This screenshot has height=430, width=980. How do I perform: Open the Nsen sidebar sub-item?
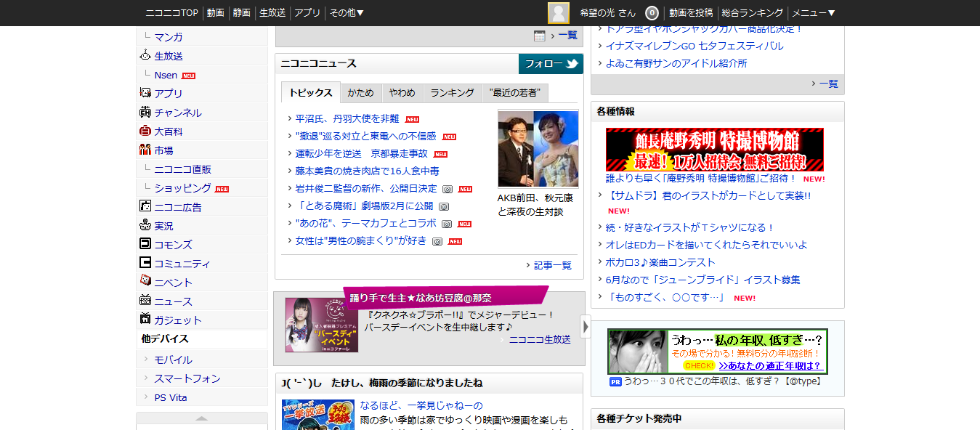pyautogui.click(x=166, y=75)
